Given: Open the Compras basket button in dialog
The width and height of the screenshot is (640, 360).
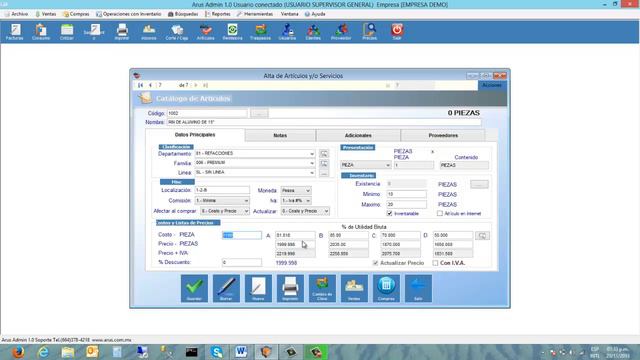Looking at the screenshot, I should 386,288.
